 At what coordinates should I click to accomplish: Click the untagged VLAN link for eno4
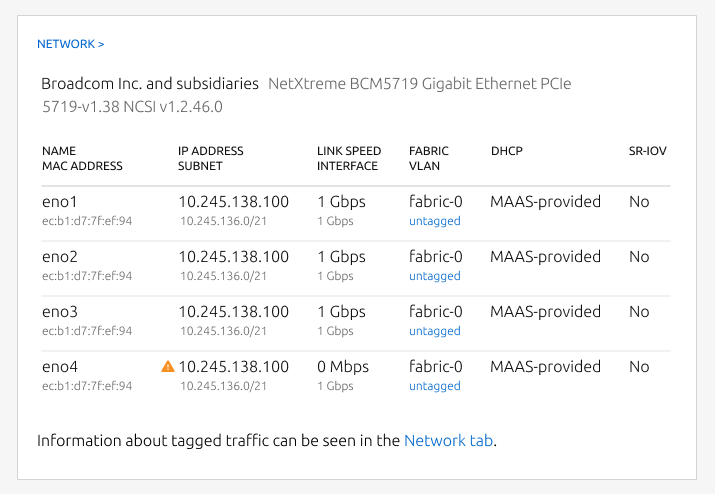click(434, 386)
